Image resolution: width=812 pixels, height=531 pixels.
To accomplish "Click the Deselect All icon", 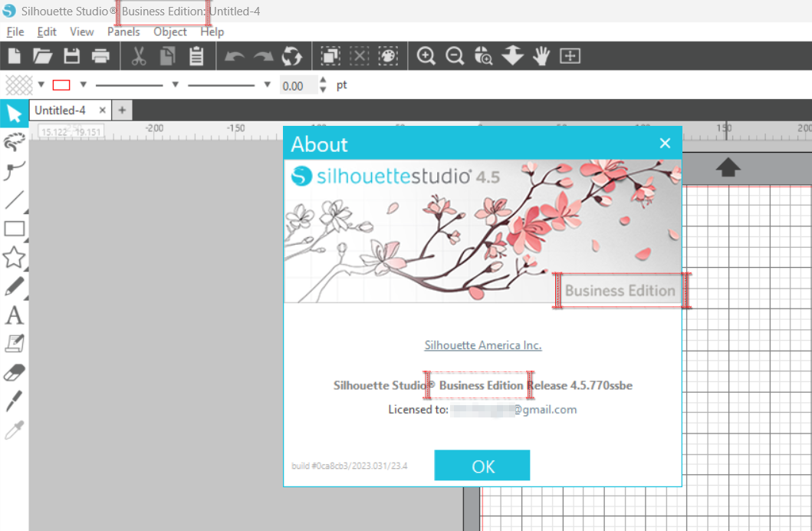I will 360,55.
